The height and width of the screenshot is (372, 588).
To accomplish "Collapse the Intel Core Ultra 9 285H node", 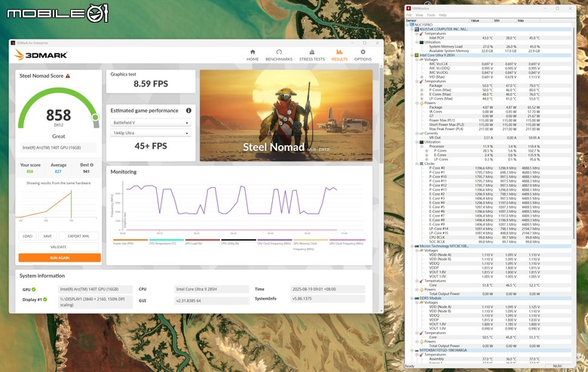I will pos(412,55).
